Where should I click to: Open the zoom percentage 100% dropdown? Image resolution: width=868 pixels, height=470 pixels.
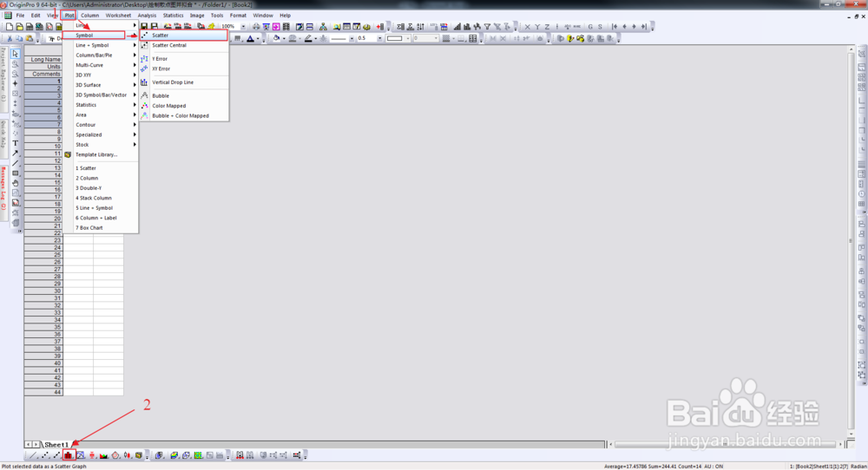[x=243, y=27]
